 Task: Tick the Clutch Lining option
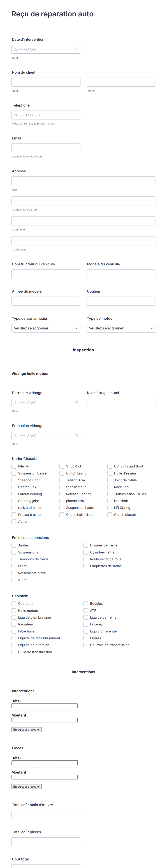click(62, 473)
